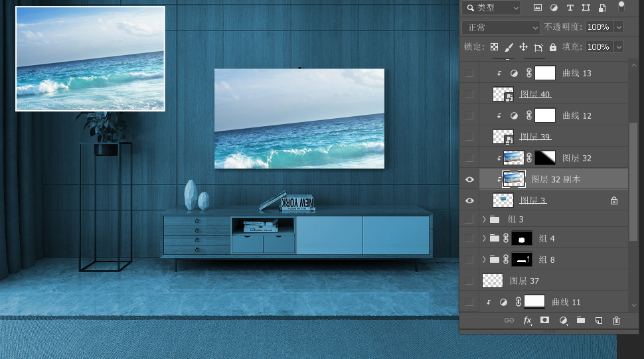Open the 类型 filter type dropdown
The width and height of the screenshot is (644, 359).
tap(492, 8)
